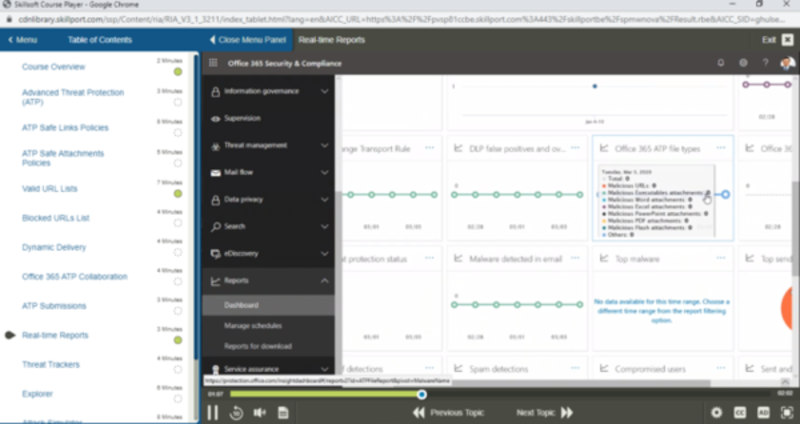Open the Course Overview topic

54,67
